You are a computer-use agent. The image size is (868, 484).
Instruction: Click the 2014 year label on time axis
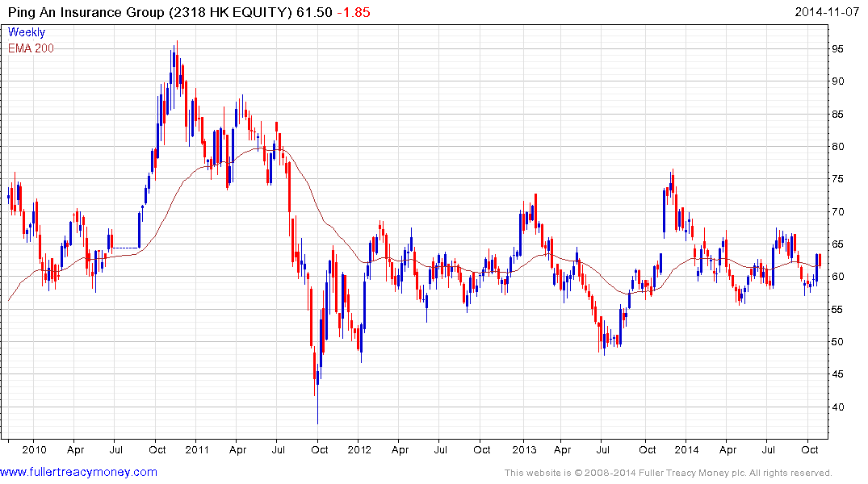tap(686, 449)
